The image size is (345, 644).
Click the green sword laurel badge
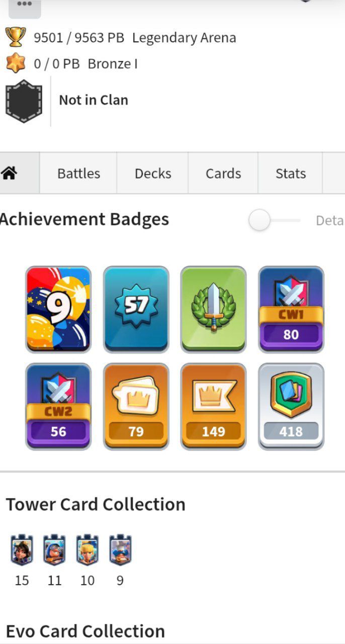[213, 309]
